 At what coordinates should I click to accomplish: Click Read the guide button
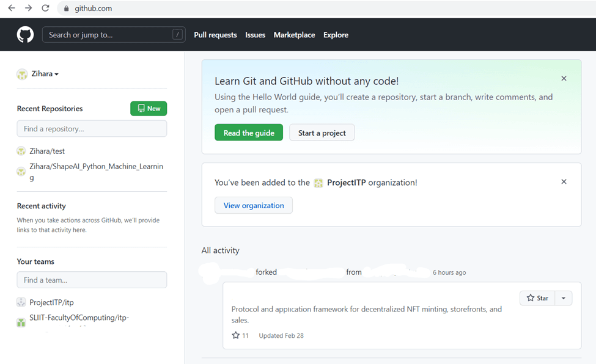pos(249,133)
